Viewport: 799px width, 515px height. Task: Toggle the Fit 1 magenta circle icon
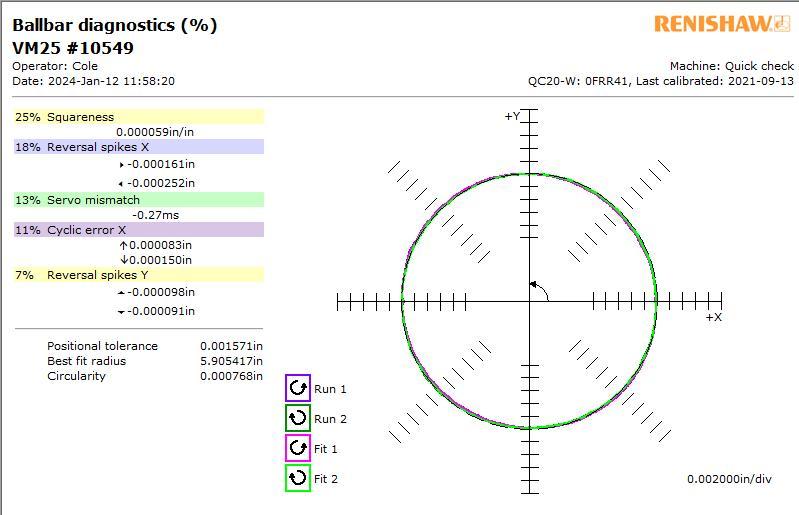(x=298, y=448)
